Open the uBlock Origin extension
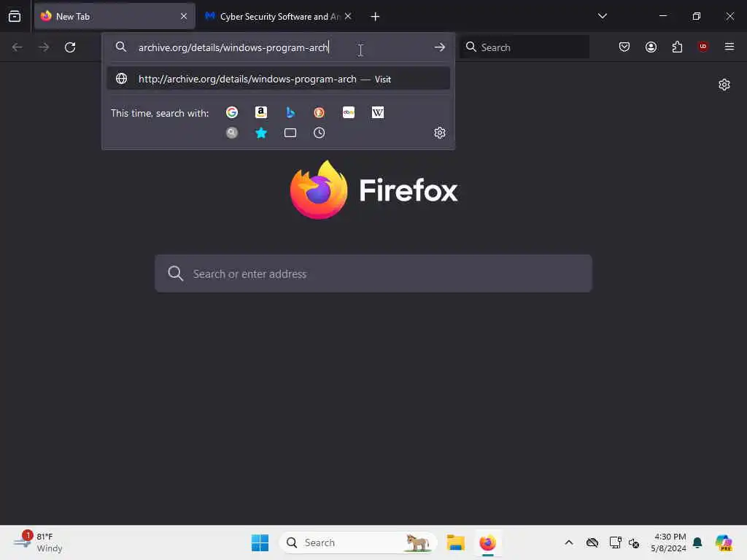The width and height of the screenshot is (747, 560). pyautogui.click(x=703, y=47)
